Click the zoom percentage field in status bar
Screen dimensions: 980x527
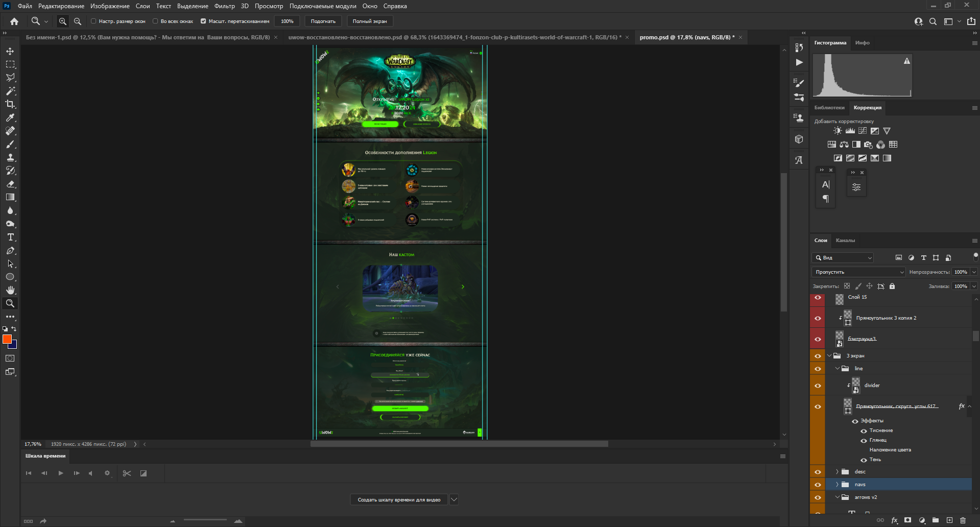tap(33, 444)
